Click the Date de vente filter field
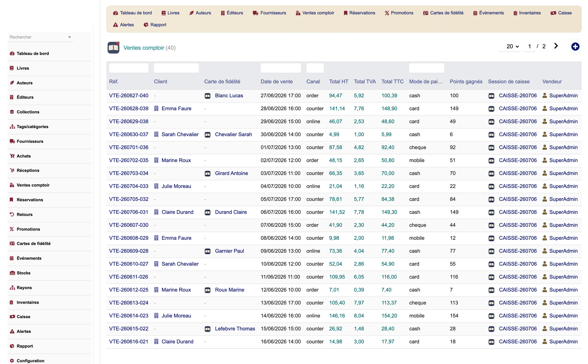Screen dimensions: 588x364 (281, 68)
